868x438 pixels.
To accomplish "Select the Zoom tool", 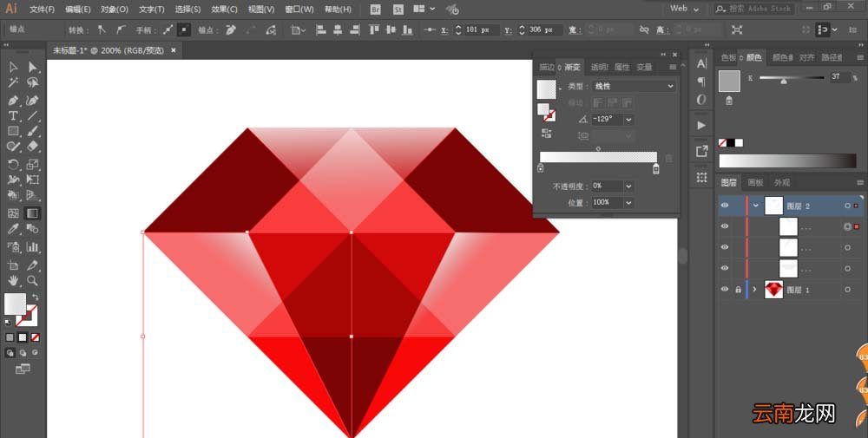I will (x=33, y=280).
